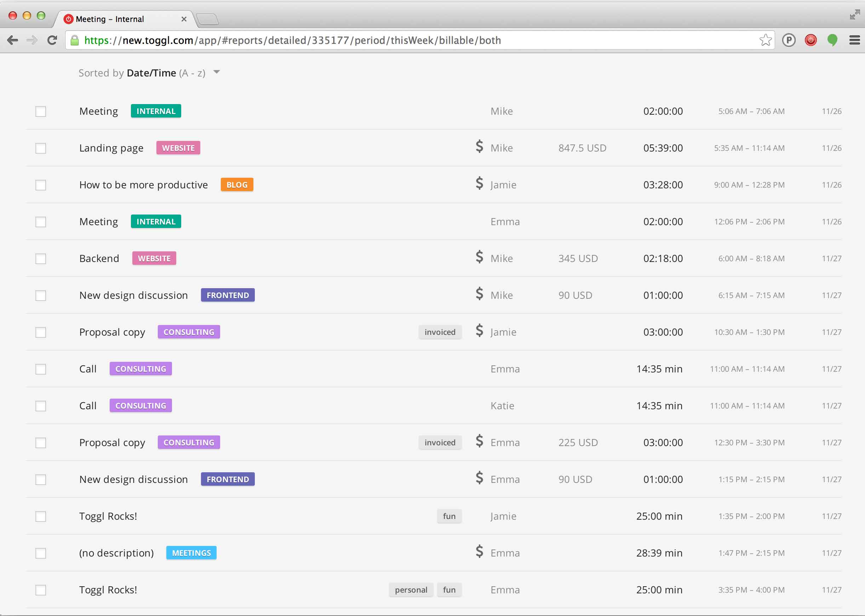865x616 pixels.
Task: Click the back navigation arrow
Action: tap(12, 40)
